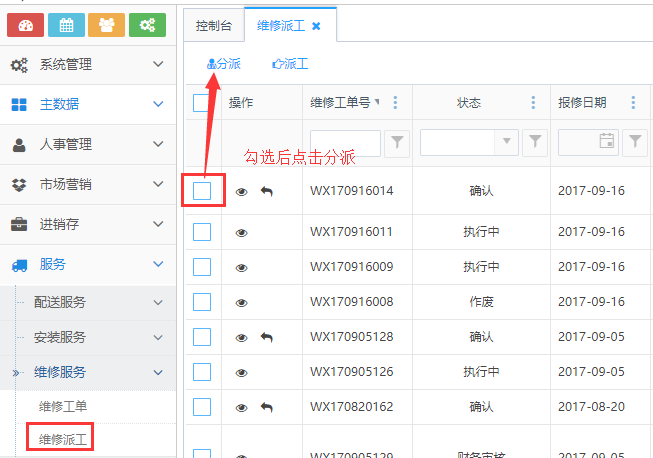653x458 pixels.
Task: Open calendar picker in 报修日期 filter
Action: (606, 142)
